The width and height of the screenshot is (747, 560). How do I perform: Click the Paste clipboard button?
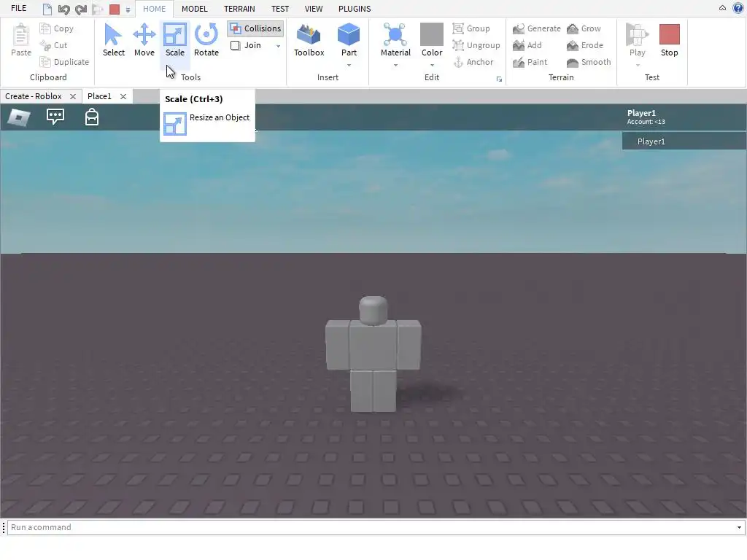(x=21, y=41)
